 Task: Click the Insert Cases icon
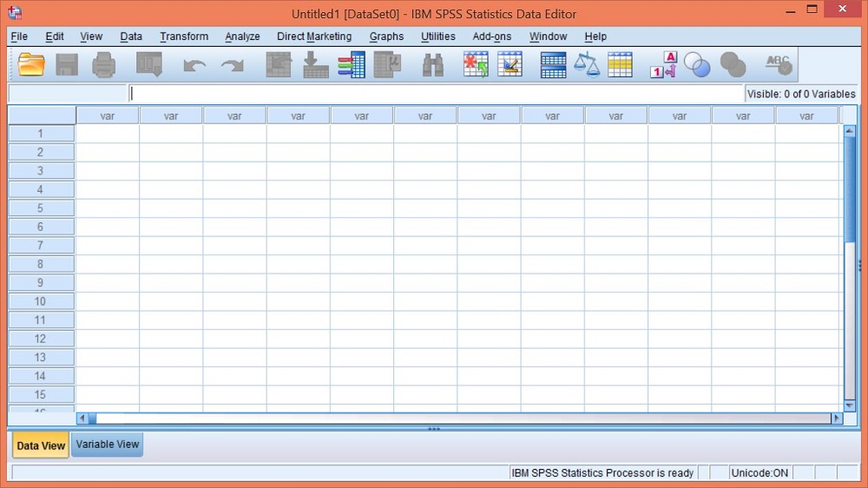476,65
